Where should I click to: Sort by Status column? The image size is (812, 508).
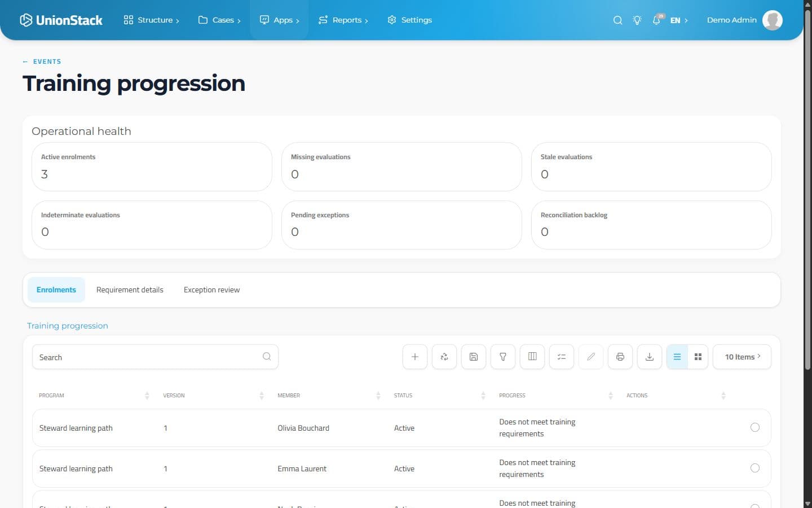[x=483, y=396]
